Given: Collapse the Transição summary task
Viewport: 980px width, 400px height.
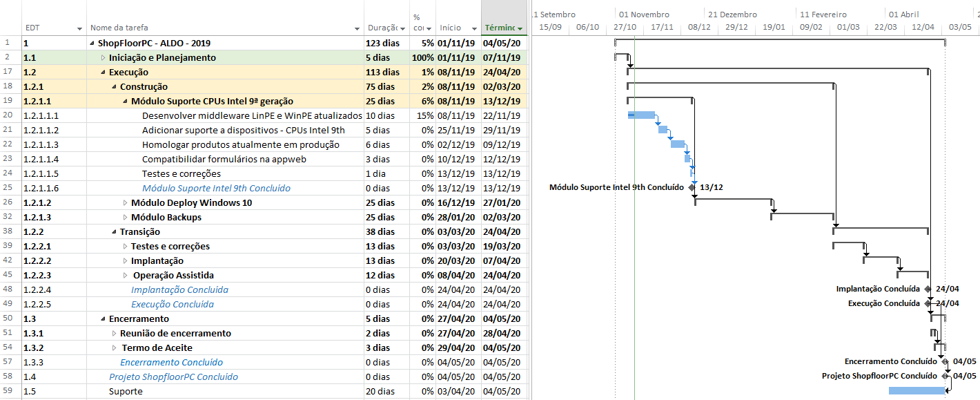Looking at the screenshot, I should coord(115,232).
